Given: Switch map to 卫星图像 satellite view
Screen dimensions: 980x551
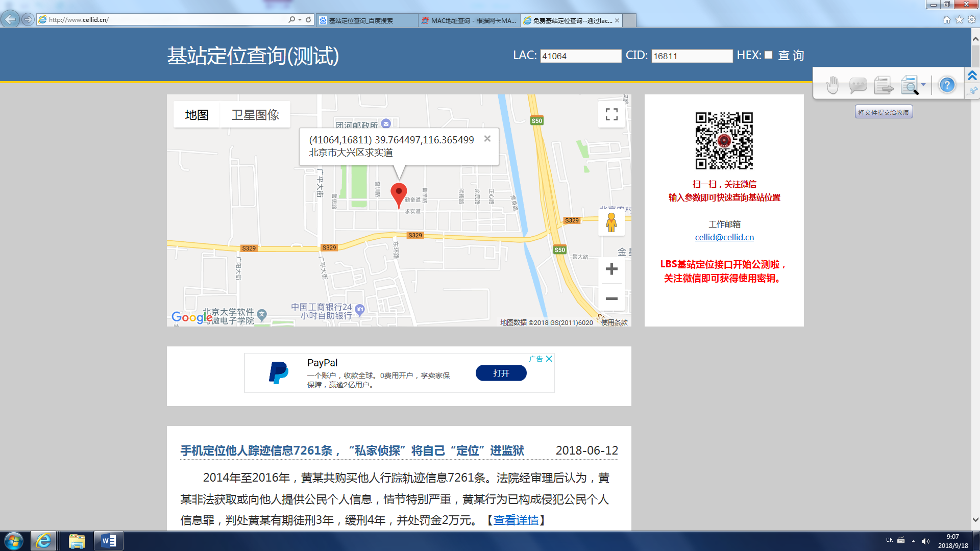Looking at the screenshot, I should pyautogui.click(x=255, y=115).
